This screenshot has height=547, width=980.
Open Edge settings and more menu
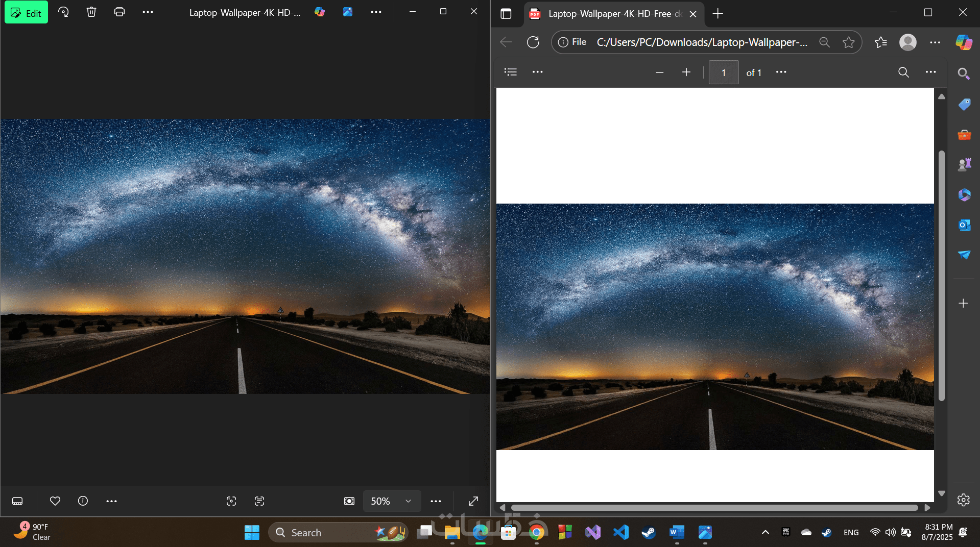[x=935, y=42]
